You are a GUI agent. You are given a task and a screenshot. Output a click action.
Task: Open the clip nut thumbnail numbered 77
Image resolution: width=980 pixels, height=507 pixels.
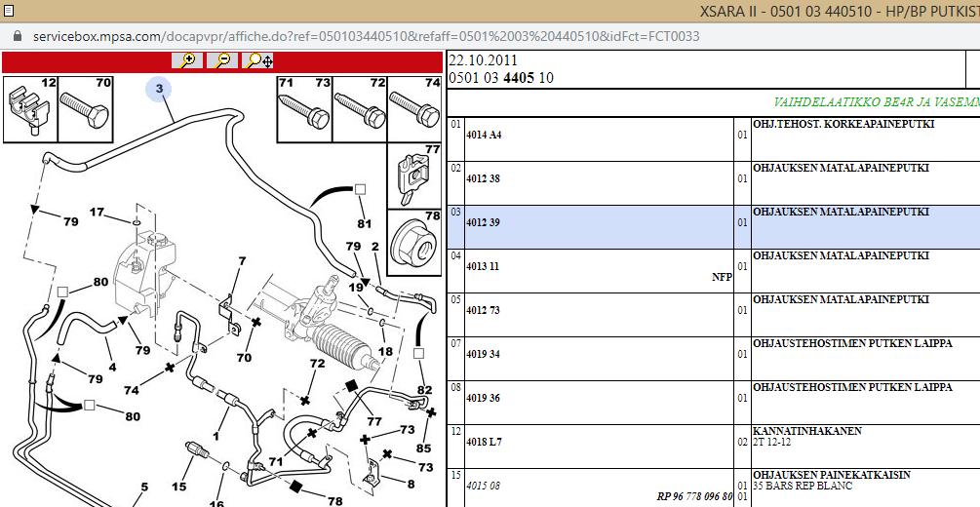[414, 175]
